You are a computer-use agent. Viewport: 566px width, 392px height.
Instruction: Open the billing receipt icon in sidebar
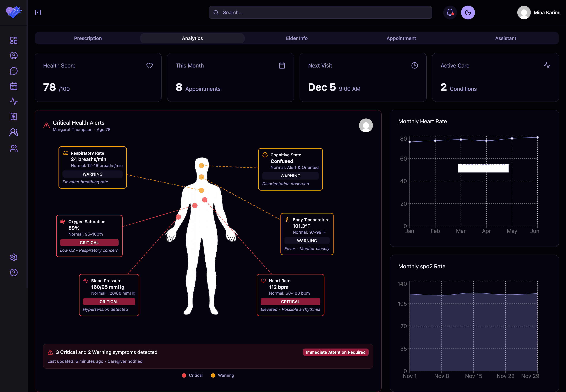[14, 116]
